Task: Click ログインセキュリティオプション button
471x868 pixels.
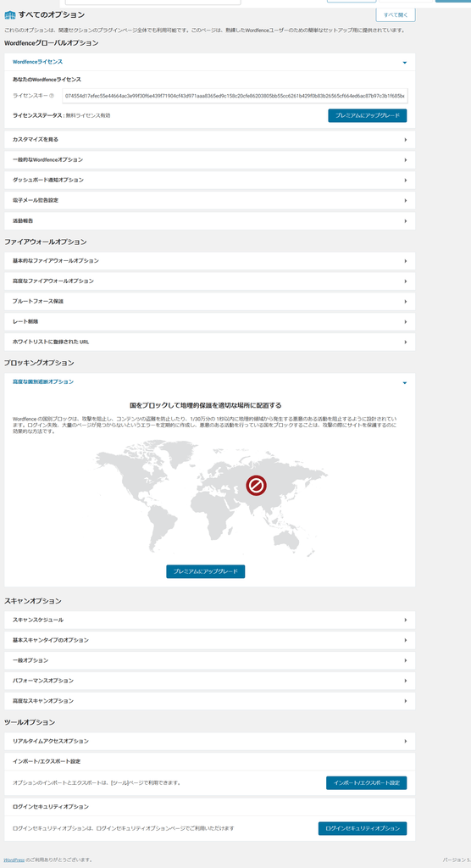Action: click(x=363, y=829)
